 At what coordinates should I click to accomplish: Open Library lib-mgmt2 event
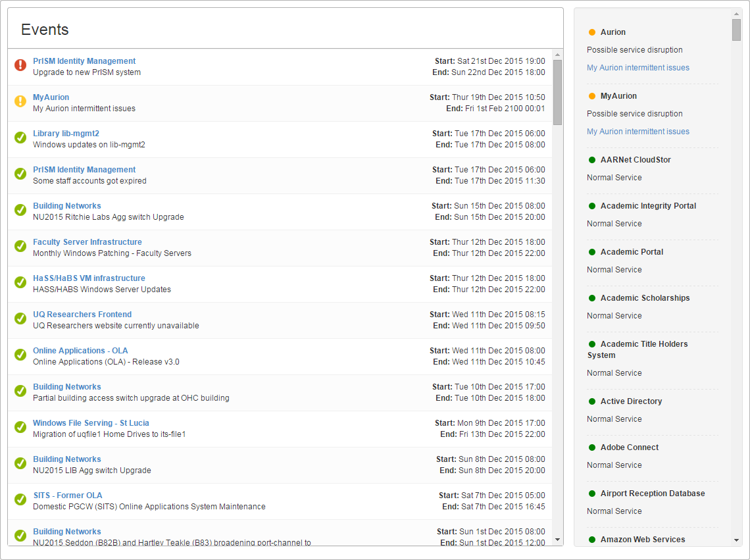coord(66,134)
